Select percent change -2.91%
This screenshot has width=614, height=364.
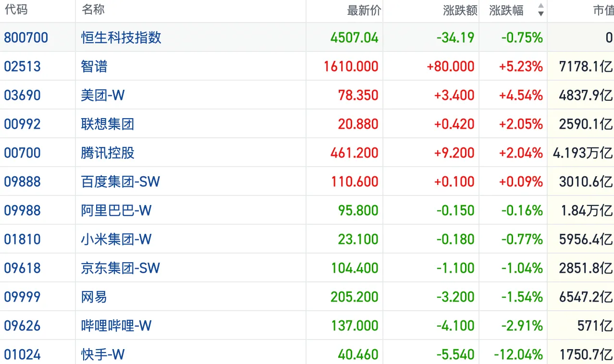pos(522,326)
